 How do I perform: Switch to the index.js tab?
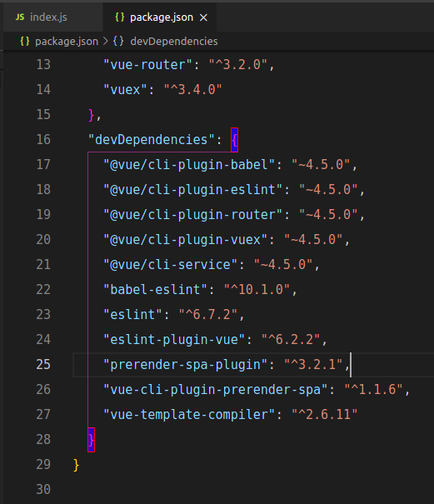(52, 17)
